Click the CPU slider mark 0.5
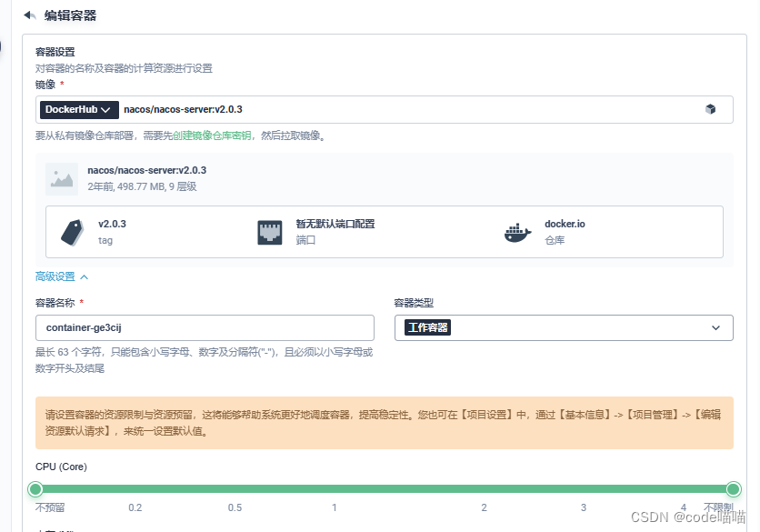760x532 pixels. point(235,507)
